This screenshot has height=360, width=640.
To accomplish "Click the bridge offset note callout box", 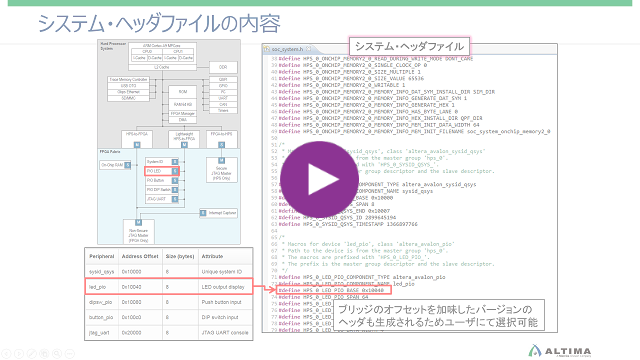I will pyautogui.click(x=439, y=315).
